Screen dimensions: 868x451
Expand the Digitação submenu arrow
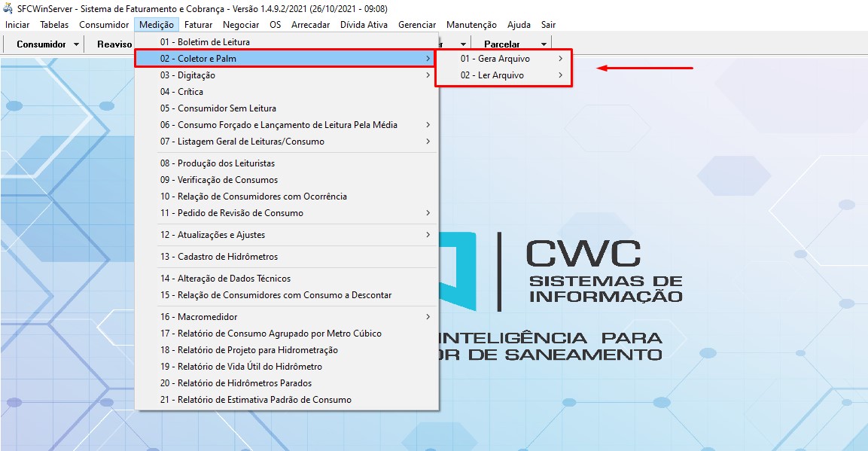click(428, 75)
